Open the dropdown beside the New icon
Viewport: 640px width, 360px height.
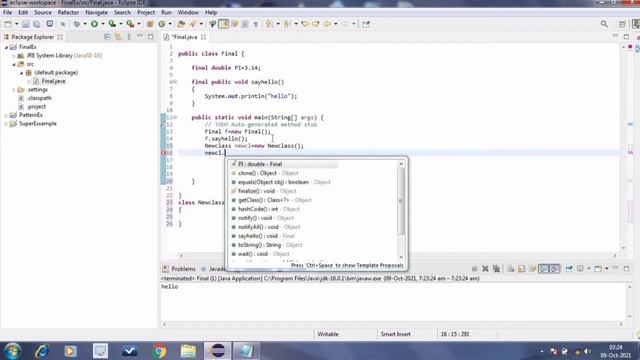[x=16, y=24]
